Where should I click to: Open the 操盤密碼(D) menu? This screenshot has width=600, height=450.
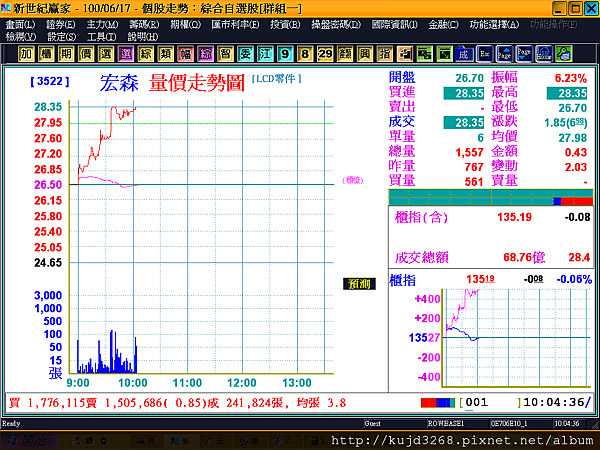[x=336, y=24]
